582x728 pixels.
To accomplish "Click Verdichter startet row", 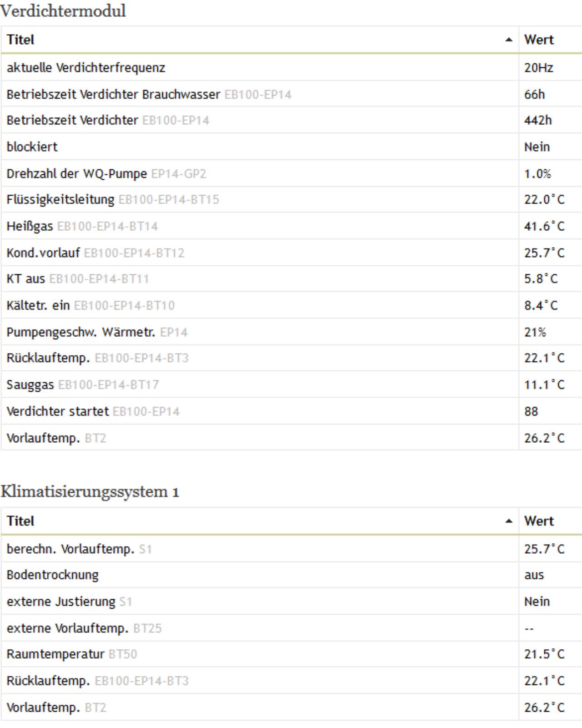I will coord(291,411).
